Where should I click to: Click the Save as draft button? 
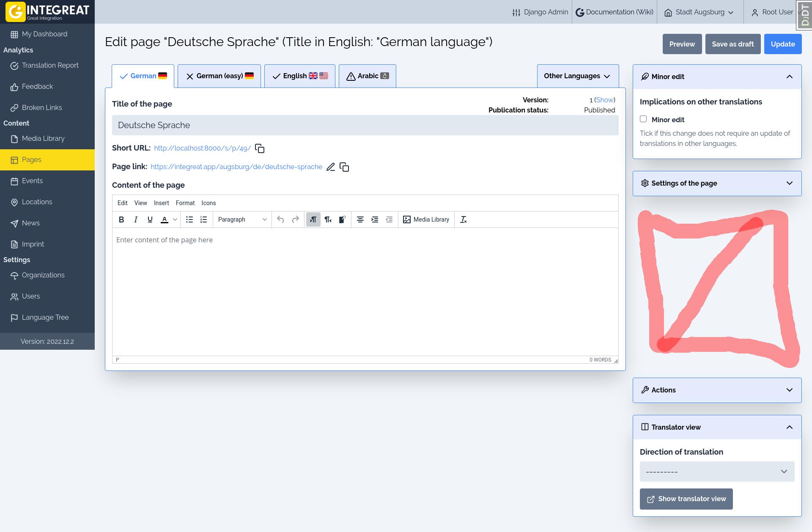click(732, 44)
